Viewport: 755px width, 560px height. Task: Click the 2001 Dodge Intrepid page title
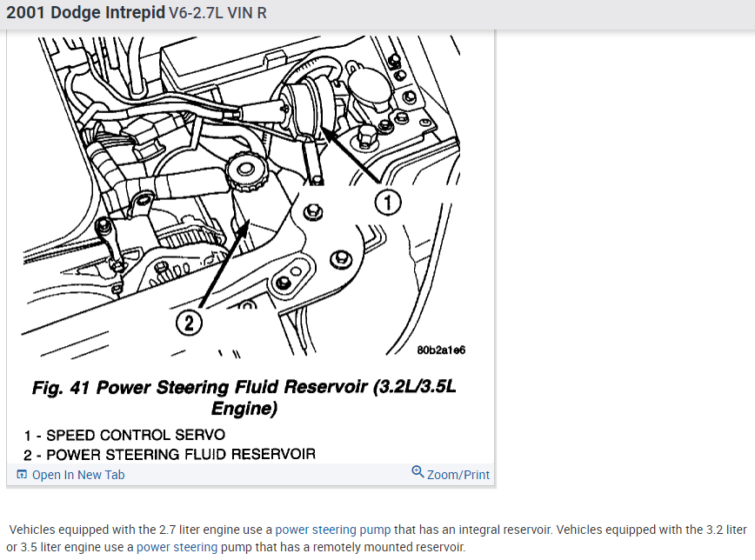pyautogui.click(x=85, y=12)
